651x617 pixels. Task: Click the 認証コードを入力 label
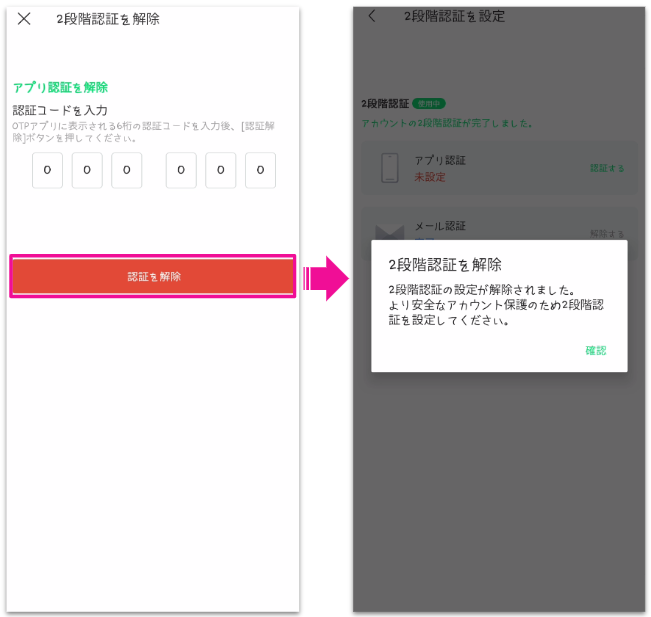(x=60, y=110)
